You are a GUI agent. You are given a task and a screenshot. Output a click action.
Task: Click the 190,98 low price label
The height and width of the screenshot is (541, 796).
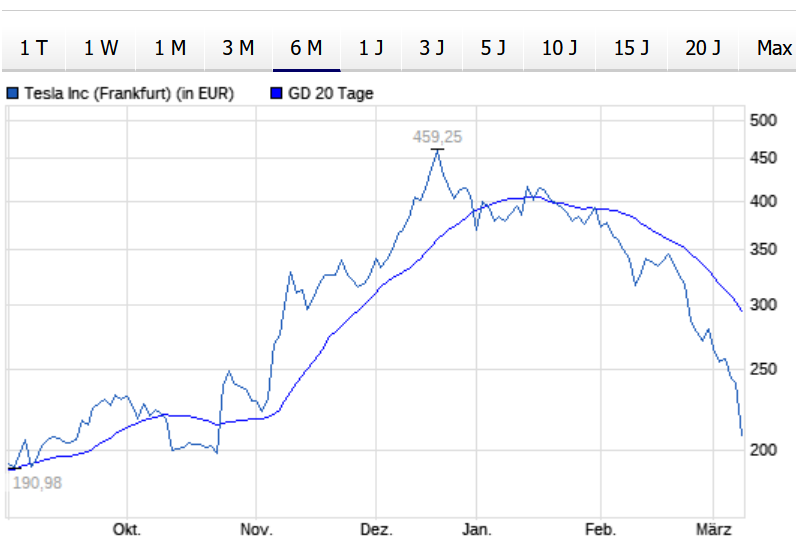(x=37, y=483)
